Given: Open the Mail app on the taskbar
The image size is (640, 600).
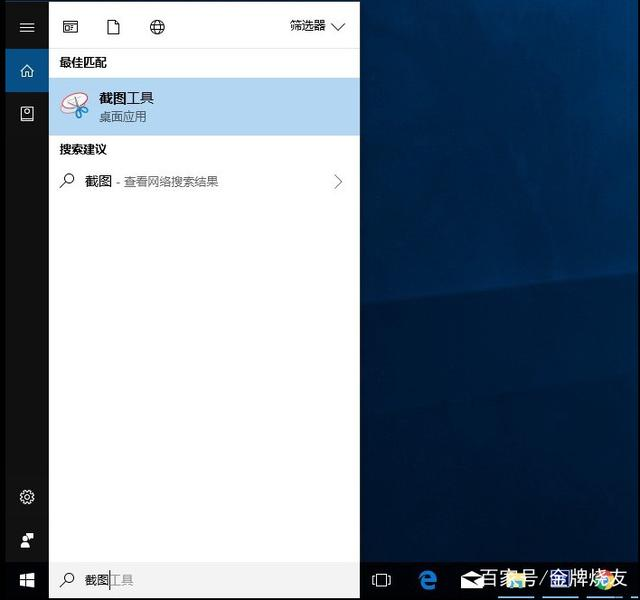Looking at the screenshot, I should [x=471, y=580].
